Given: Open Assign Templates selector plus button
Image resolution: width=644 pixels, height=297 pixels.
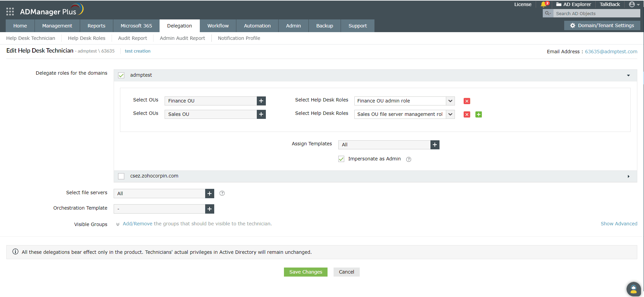Looking at the screenshot, I should click(435, 145).
